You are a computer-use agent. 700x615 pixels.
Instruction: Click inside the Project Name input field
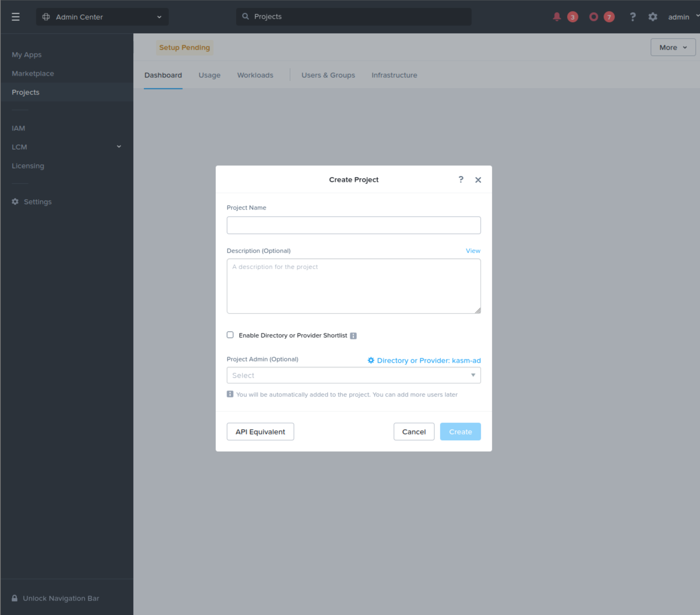[353, 225]
